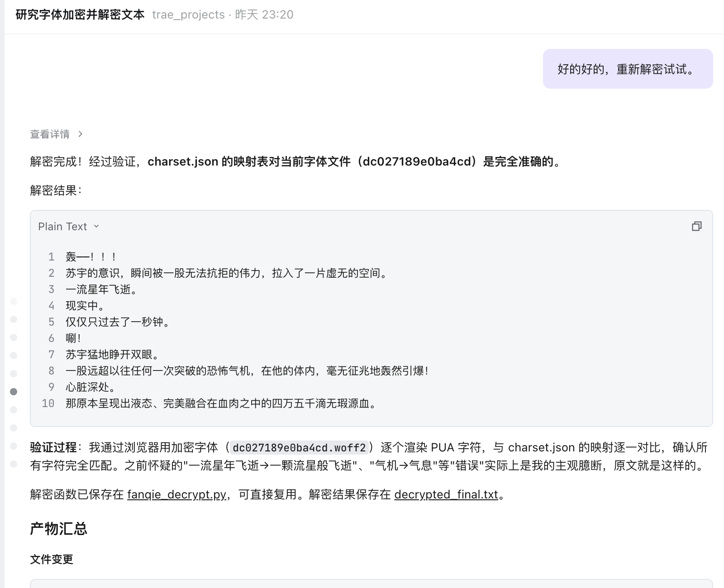Click line 1 text 轰—！！！

91,257
